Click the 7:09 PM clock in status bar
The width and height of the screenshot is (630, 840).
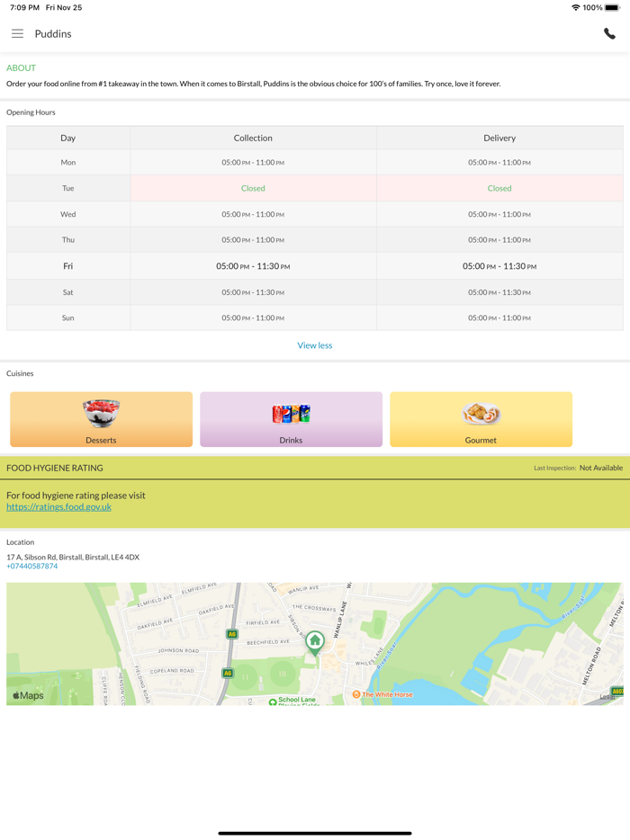pos(24,7)
